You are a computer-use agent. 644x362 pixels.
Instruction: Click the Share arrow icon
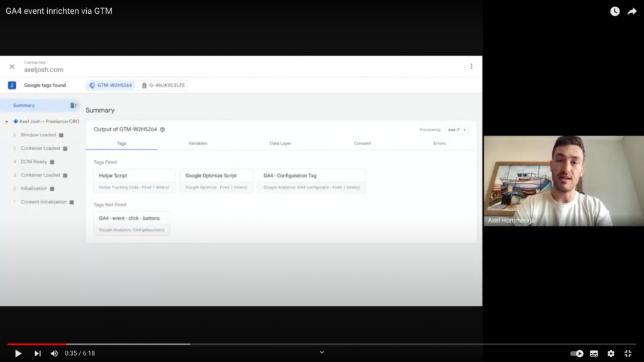point(632,11)
